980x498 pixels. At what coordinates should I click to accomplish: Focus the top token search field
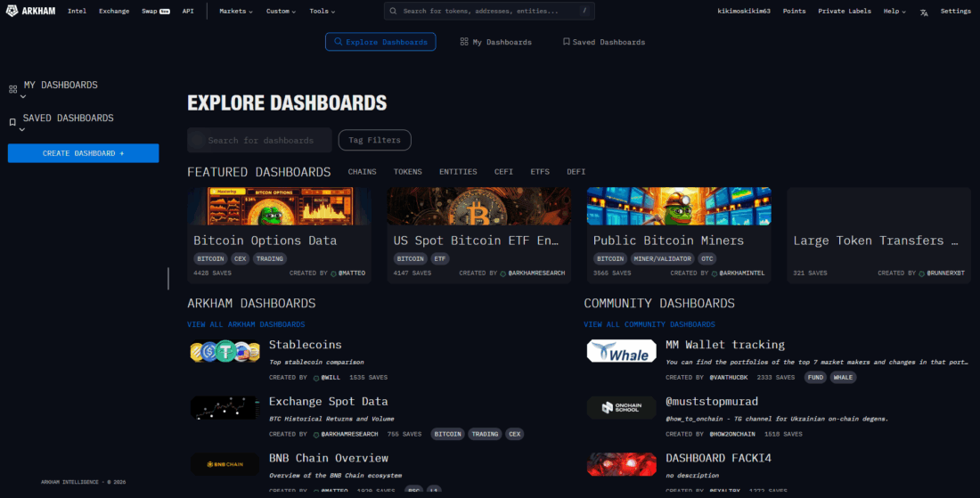click(489, 11)
